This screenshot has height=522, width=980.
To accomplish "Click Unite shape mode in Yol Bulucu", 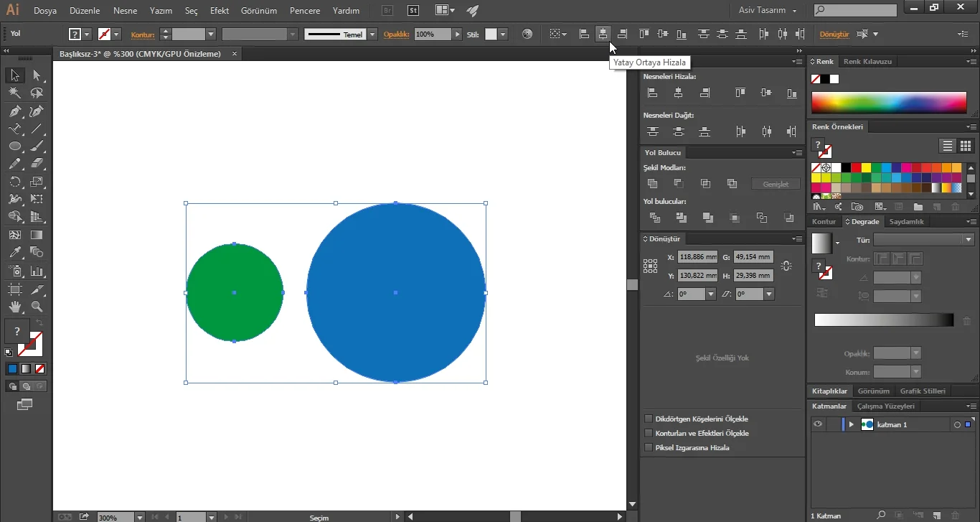I will [x=652, y=184].
